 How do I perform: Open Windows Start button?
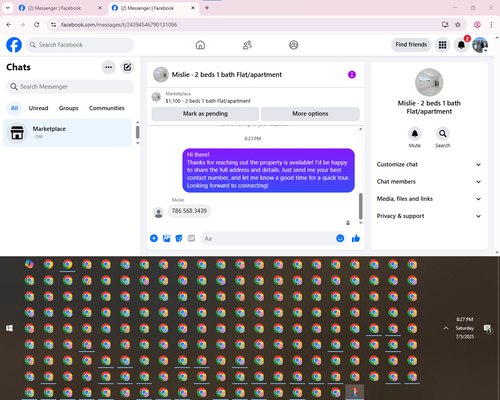tap(9, 328)
